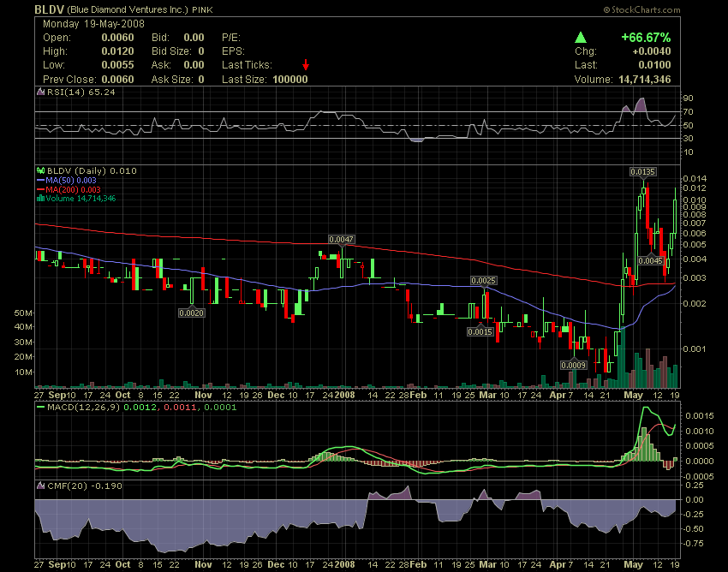This screenshot has width=728, height=572.
Task: Click the RSI(14) indicator panel icon
Action: (41, 92)
